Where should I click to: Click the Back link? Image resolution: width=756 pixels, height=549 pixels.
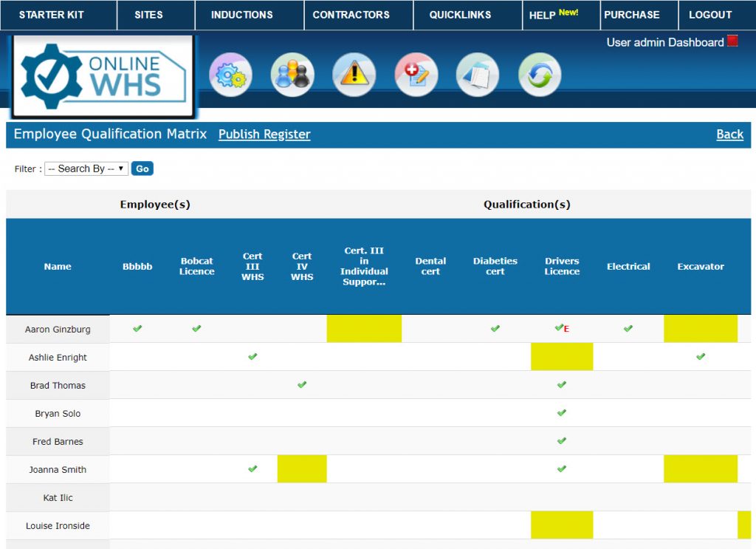730,134
